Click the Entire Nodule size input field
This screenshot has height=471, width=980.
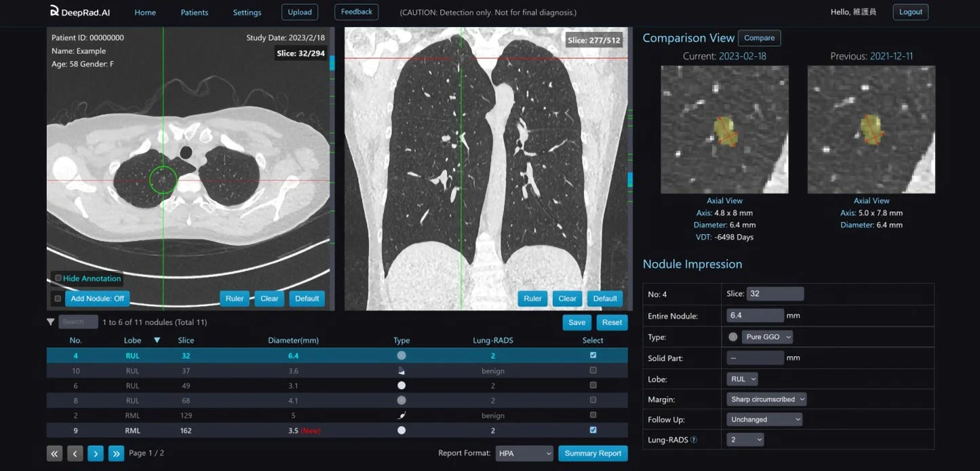pyautogui.click(x=755, y=316)
